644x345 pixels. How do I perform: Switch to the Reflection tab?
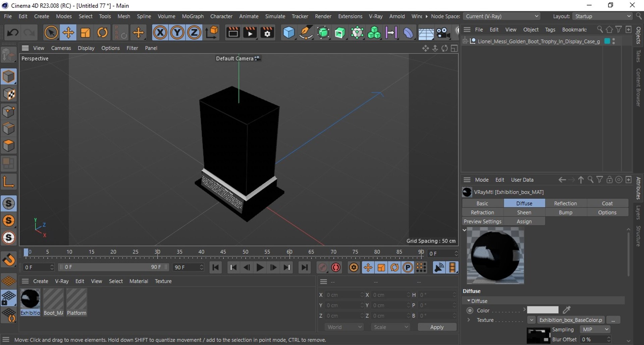pos(566,203)
